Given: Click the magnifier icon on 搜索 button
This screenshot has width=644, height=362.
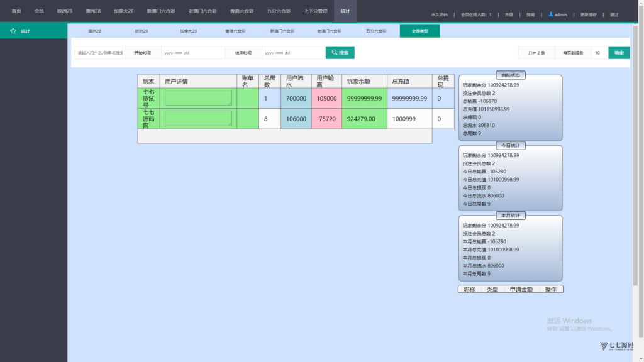Looking at the screenshot, I should pyautogui.click(x=334, y=53).
